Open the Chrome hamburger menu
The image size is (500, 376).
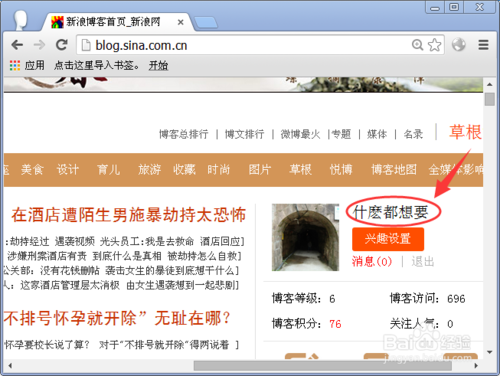tap(483, 45)
